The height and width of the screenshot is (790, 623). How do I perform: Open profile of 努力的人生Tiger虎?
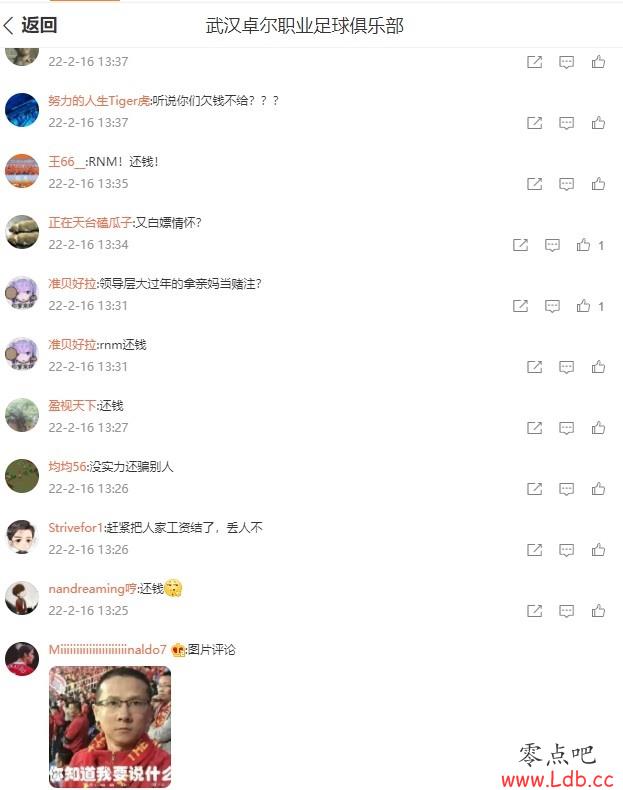pyautogui.click(x=99, y=101)
